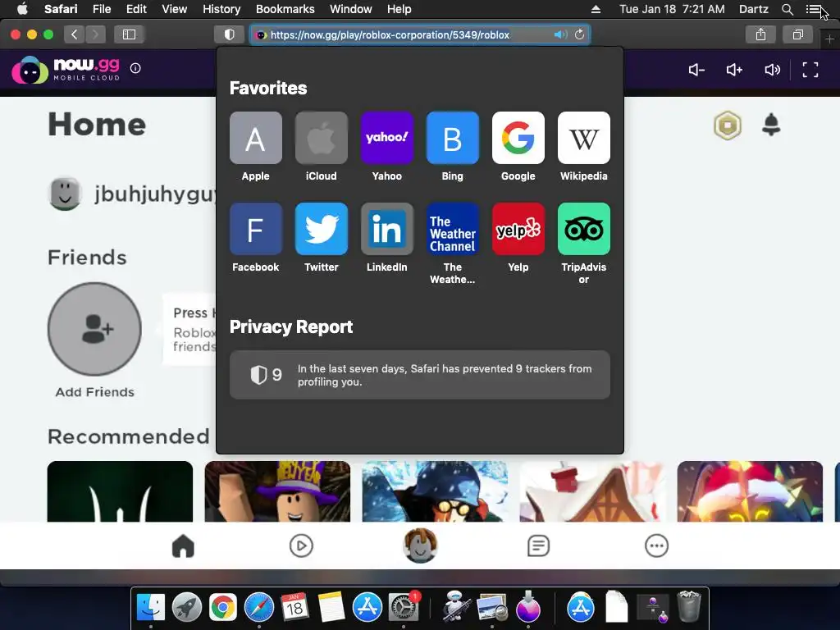This screenshot has width=840, height=630.
Task: Click the now.gg Mobile Cloud logo
Action: (x=66, y=70)
